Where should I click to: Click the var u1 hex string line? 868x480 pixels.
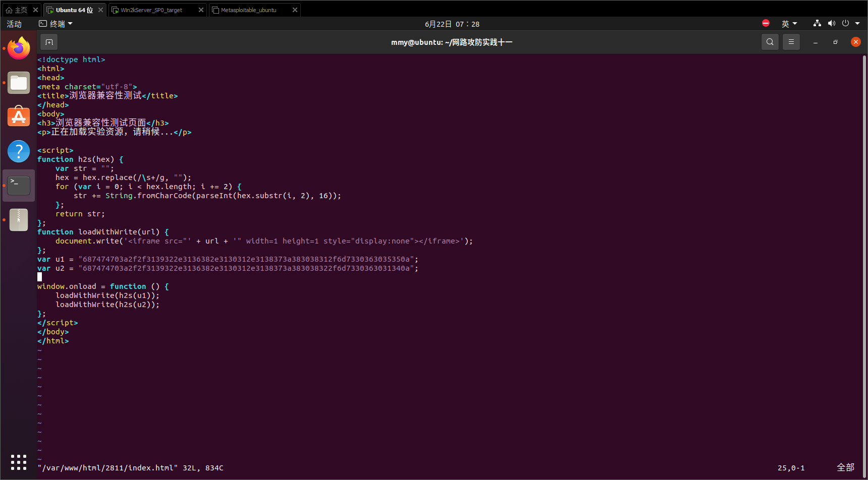tap(228, 259)
